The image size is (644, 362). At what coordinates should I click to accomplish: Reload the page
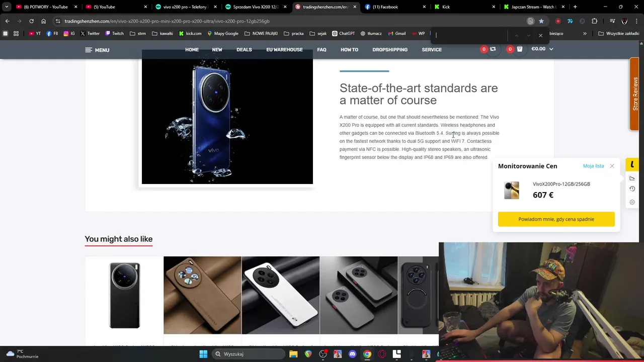coord(31,21)
